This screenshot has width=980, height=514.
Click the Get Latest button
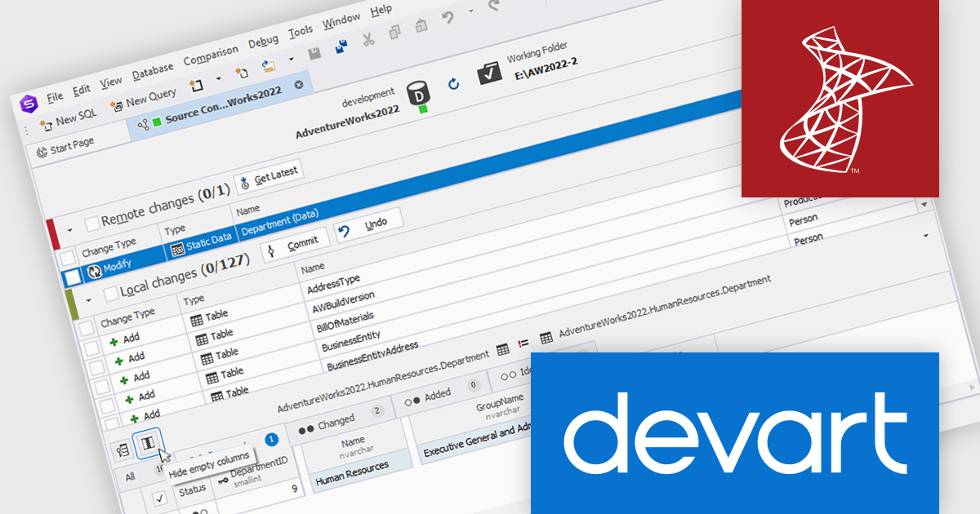[x=269, y=175]
